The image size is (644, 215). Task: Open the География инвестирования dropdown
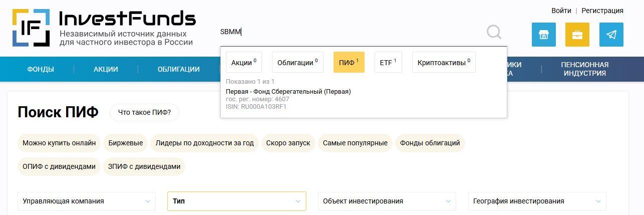coord(537,201)
